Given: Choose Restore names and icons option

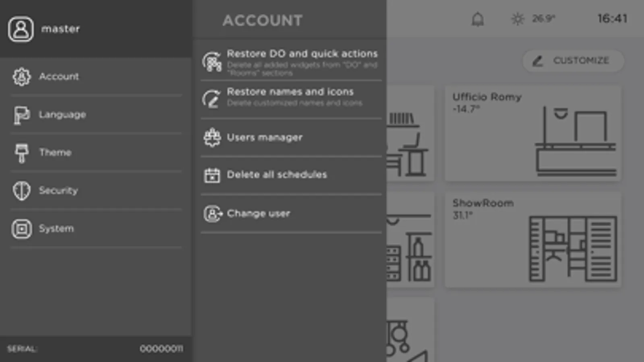Looking at the screenshot, I should (291, 99).
